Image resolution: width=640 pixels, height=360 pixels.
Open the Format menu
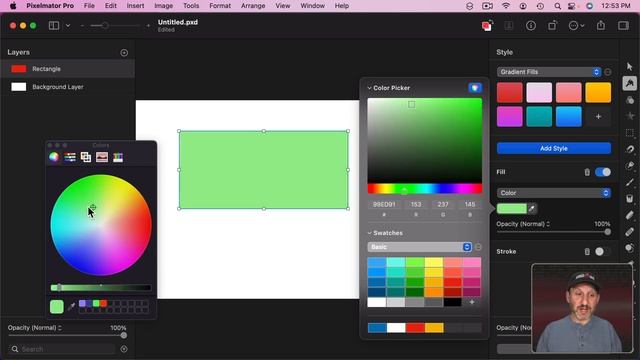click(x=220, y=6)
